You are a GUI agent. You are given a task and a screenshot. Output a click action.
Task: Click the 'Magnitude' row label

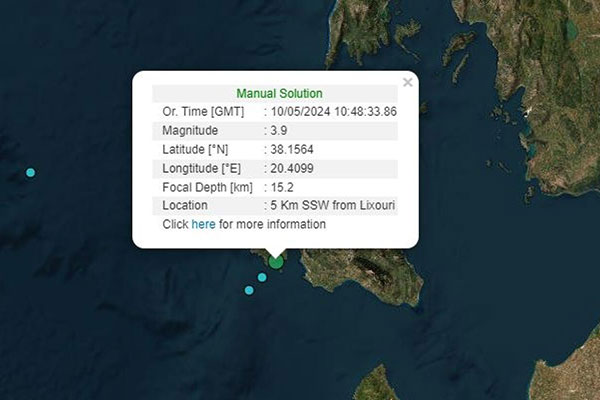190,130
